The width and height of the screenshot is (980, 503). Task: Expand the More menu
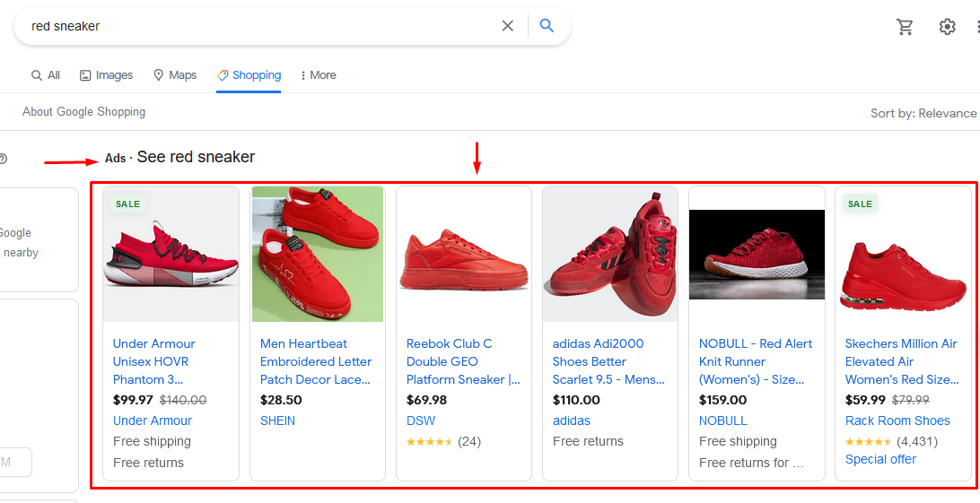pos(319,75)
